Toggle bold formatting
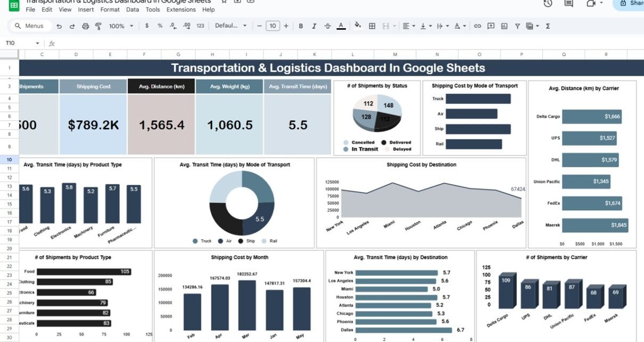This screenshot has width=644, height=342. tap(301, 26)
